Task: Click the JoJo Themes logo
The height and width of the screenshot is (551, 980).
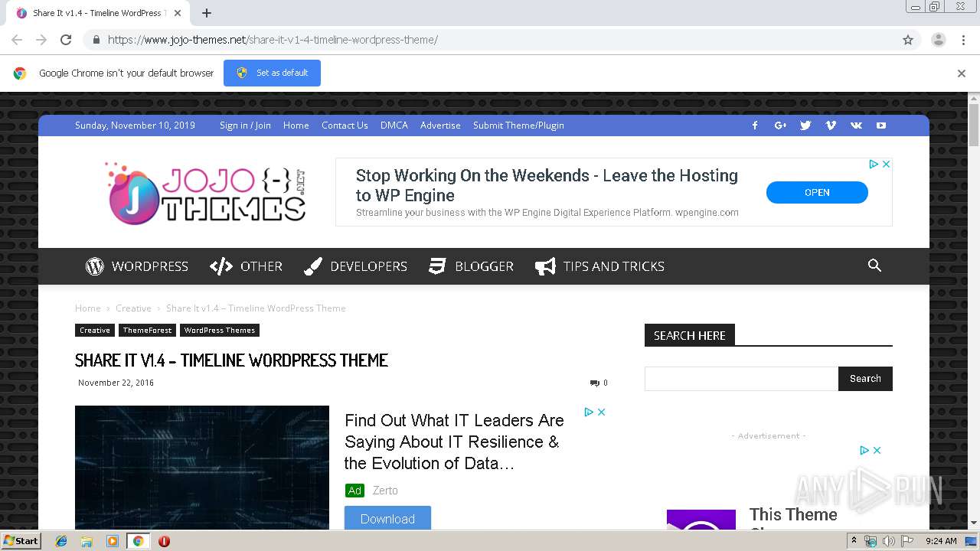Action: 205,193
